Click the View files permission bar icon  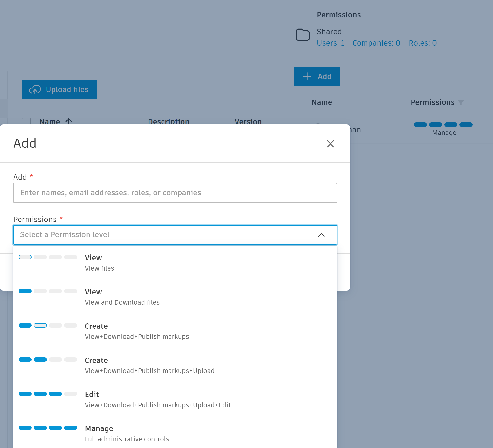tap(48, 257)
